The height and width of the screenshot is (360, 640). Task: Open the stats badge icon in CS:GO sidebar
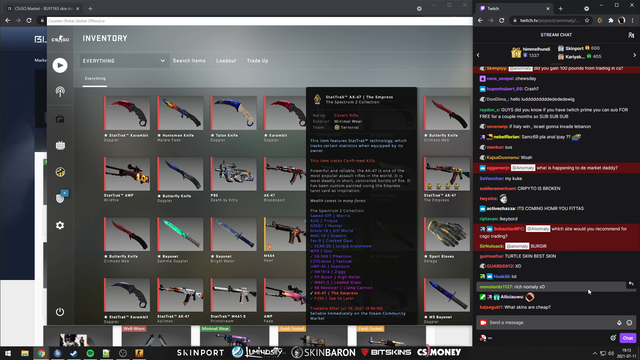60,172
